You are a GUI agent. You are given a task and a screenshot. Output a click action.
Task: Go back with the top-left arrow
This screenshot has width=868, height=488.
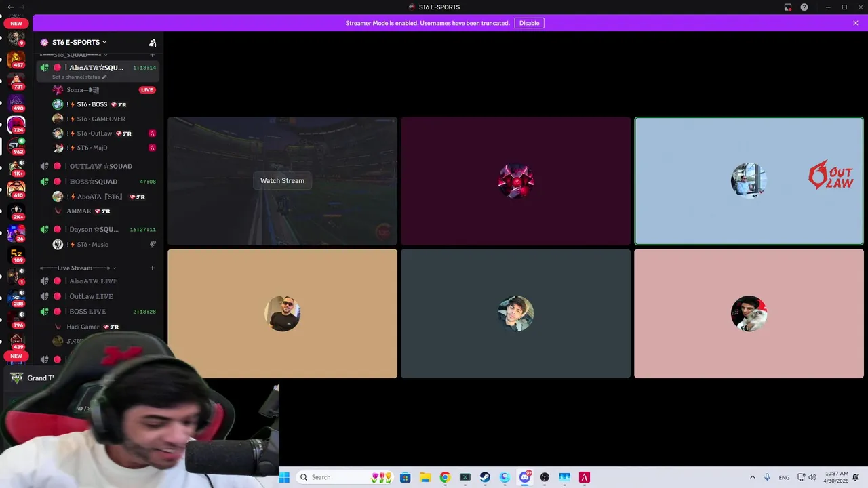(10, 7)
